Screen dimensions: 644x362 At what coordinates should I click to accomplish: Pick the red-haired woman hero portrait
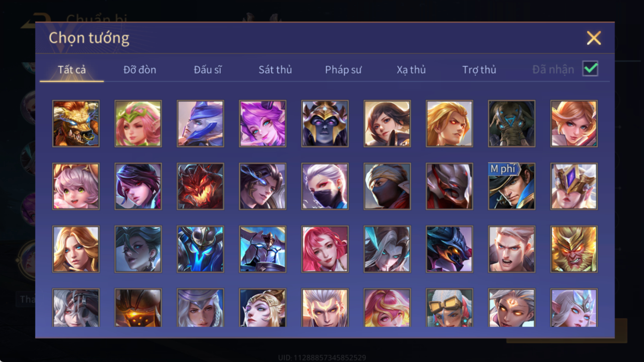point(325,249)
